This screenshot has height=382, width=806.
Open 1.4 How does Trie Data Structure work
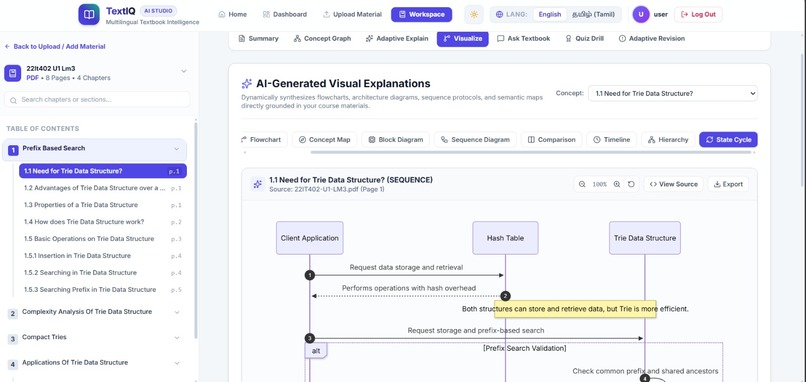(x=103, y=222)
